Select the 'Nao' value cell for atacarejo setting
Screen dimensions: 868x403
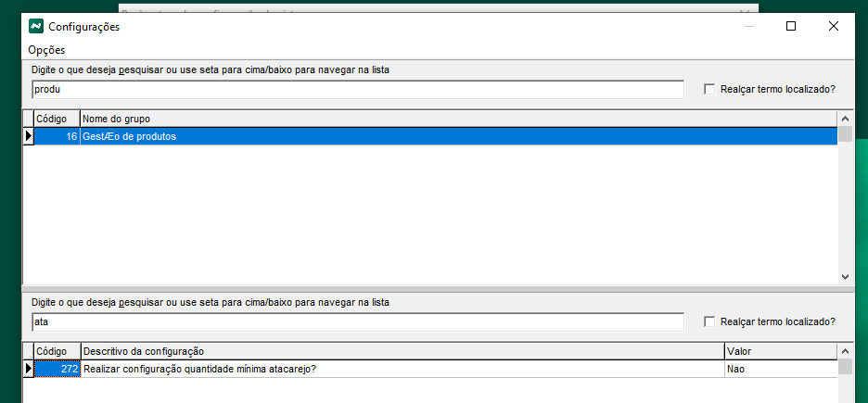(x=779, y=369)
